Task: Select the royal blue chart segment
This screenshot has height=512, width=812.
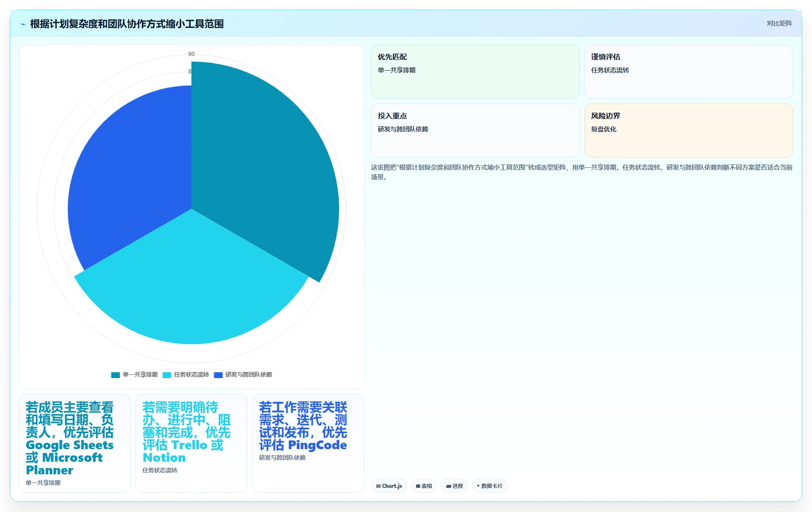Action: pos(131,179)
